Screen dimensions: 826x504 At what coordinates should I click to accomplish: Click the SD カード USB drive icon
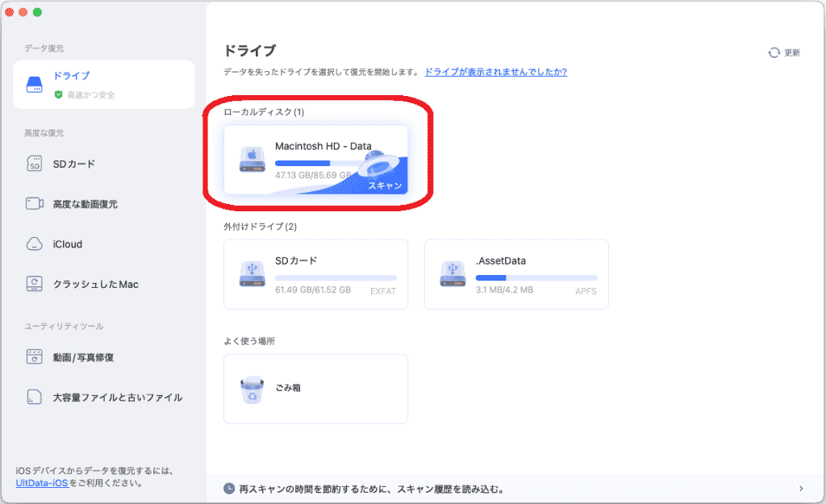(252, 274)
